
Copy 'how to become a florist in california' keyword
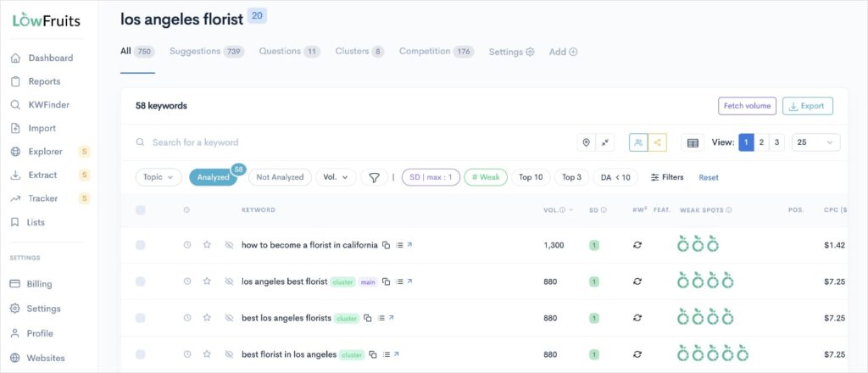[386, 245]
